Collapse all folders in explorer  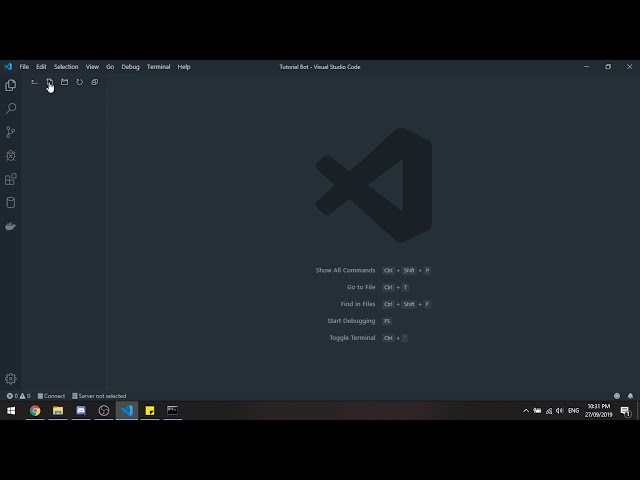tap(95, 82)
